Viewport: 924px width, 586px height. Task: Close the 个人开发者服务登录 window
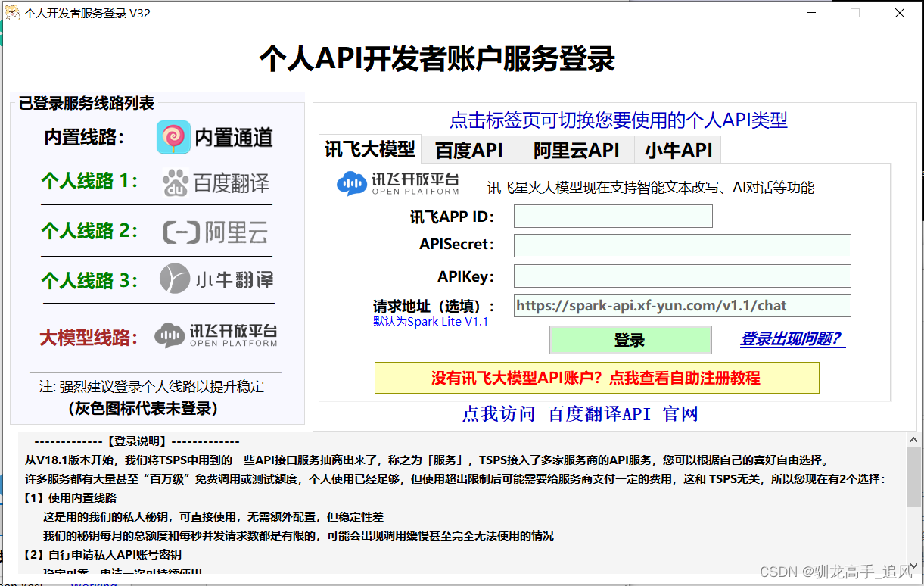[x=900, y=13]
